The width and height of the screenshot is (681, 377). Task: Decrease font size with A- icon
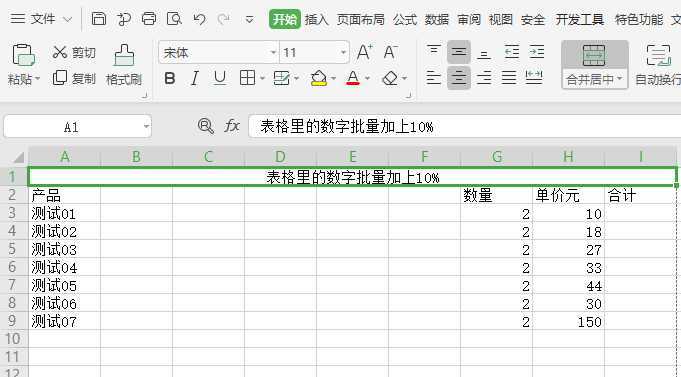click(390, 53)
